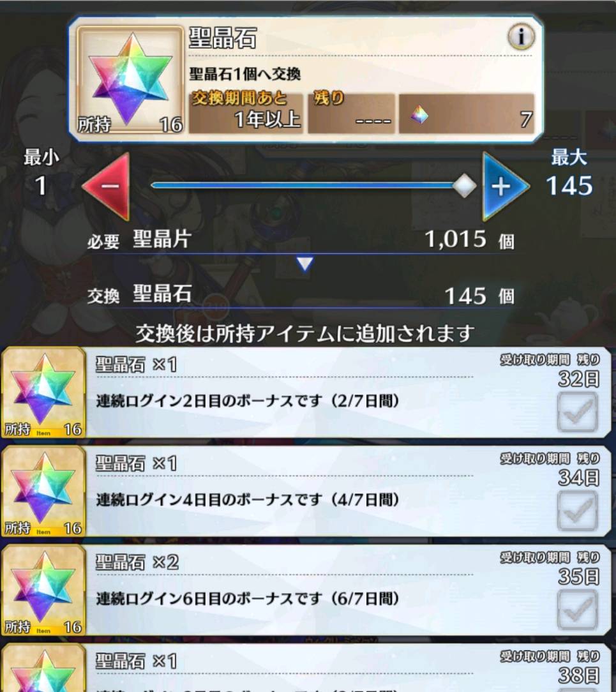The width and height of the screenshot is (616, 692).
Task: Check the box for login day 4 bonus
Action: pyautogui.click(x=578, y=511)
